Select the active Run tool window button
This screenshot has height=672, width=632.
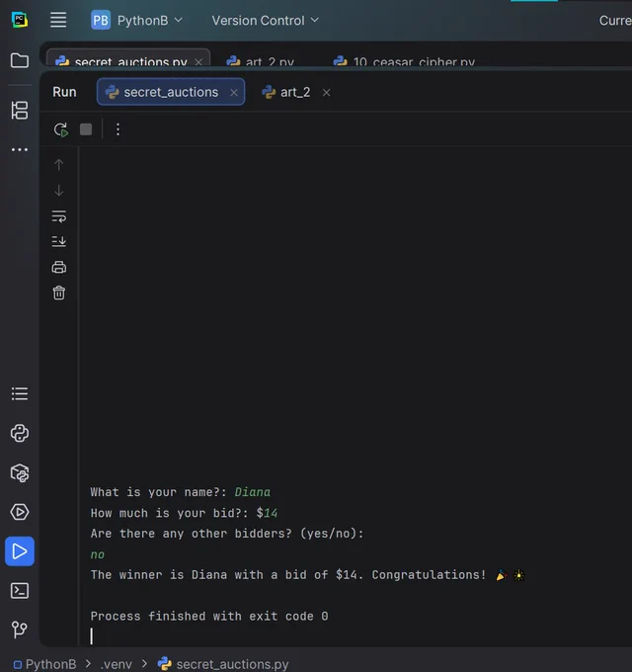[x=20, y=551]
